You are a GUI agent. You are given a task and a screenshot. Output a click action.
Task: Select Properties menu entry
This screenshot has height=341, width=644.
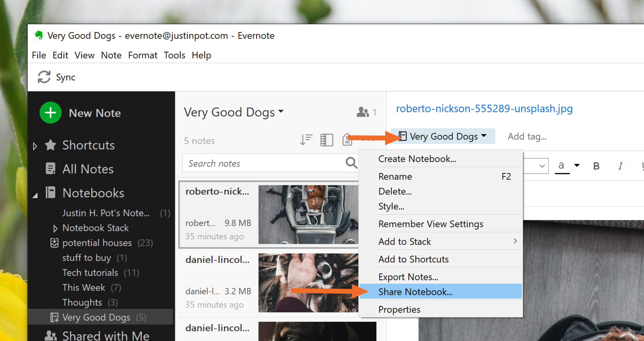click(440, 309)
